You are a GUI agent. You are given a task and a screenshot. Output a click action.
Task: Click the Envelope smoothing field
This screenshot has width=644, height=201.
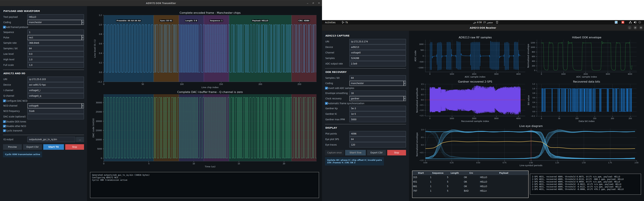378,93
